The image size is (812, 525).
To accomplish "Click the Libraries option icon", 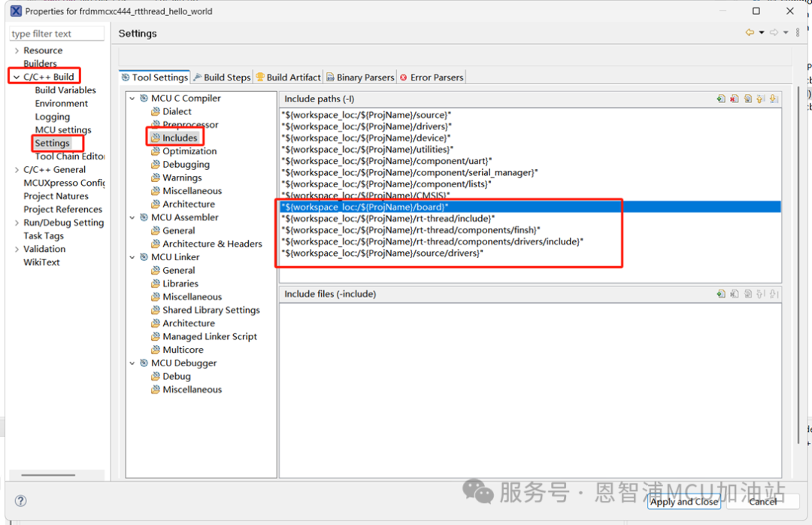I will tap(156, 284).
